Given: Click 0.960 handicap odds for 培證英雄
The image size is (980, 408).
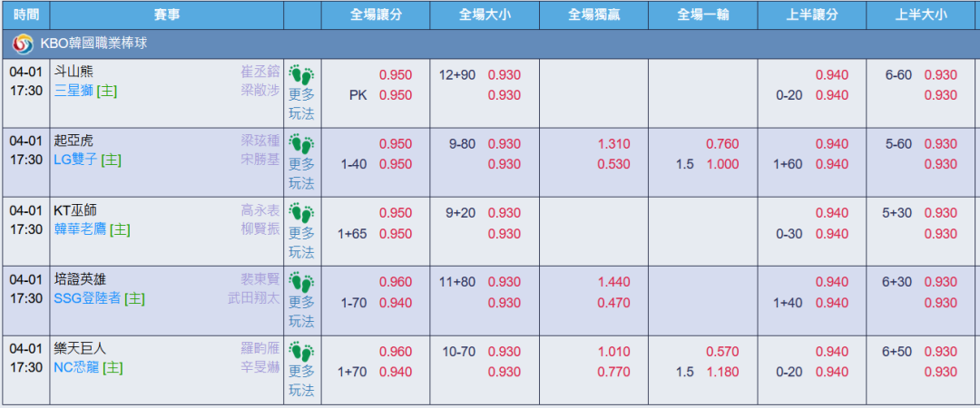Looking at the screenshot, I should tap(395, 282).
